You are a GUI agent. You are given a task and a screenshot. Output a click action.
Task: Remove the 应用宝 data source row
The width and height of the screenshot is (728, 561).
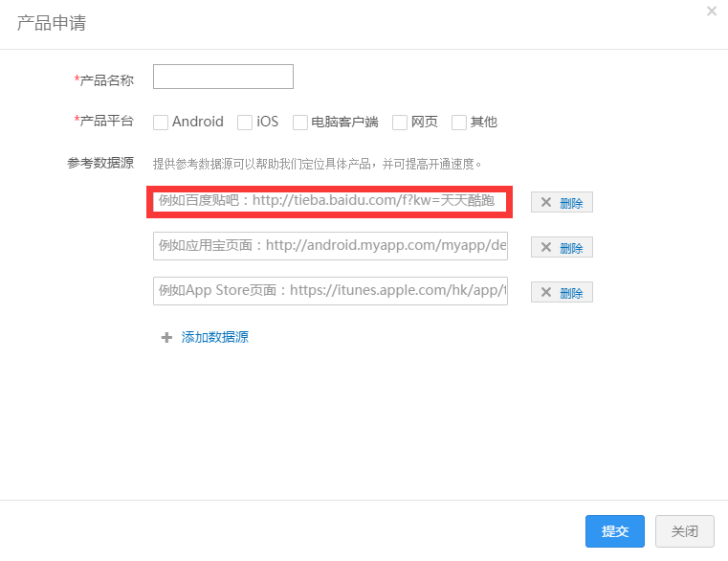pyautogui.click(x=562, y=248)
